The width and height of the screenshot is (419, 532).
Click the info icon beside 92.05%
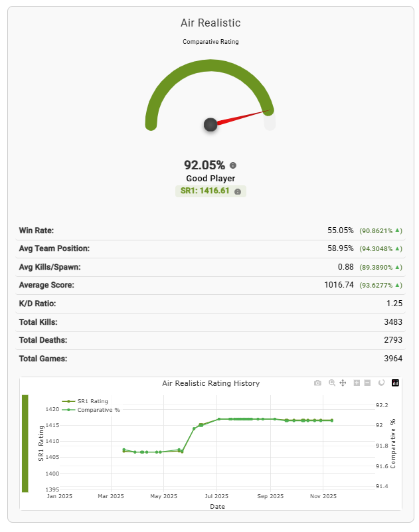[233, 165]
